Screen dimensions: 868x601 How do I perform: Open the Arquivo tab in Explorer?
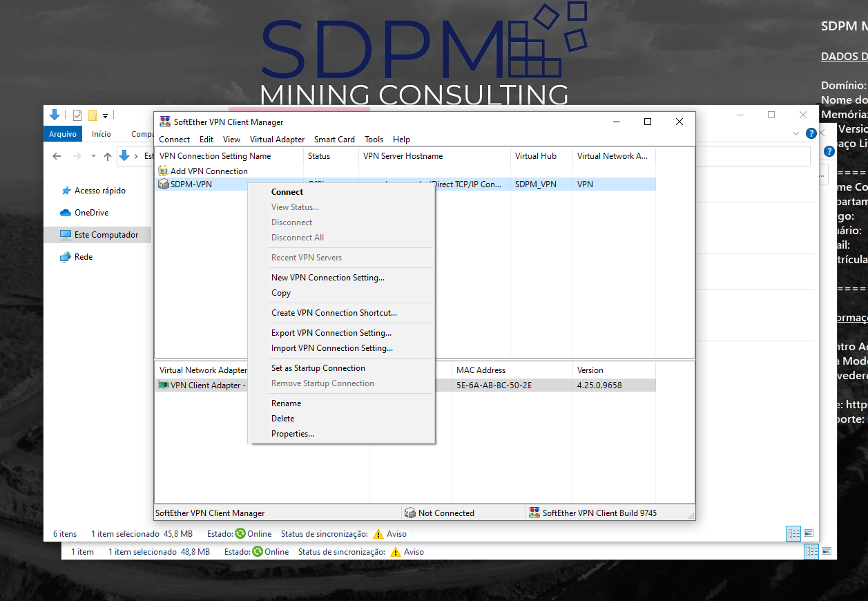63,134
